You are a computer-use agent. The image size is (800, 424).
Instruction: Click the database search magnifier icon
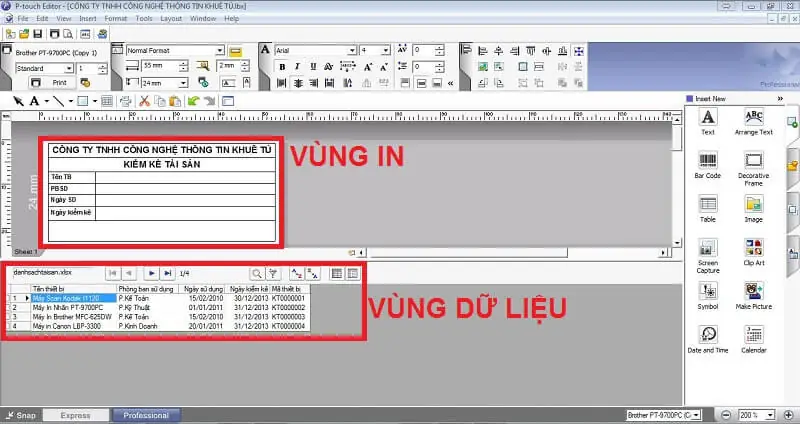pyautogui.click(x=257, y=274)
